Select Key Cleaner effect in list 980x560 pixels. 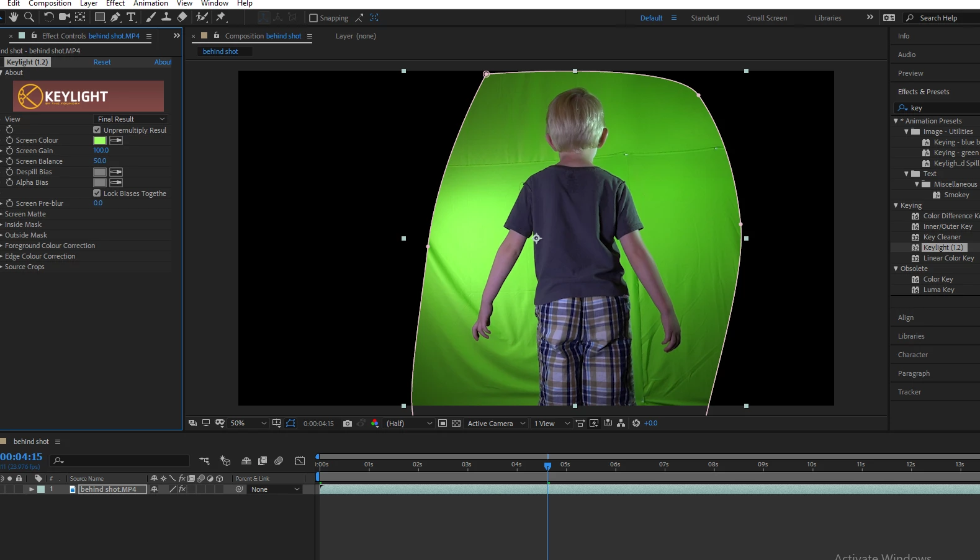(942, 237)
